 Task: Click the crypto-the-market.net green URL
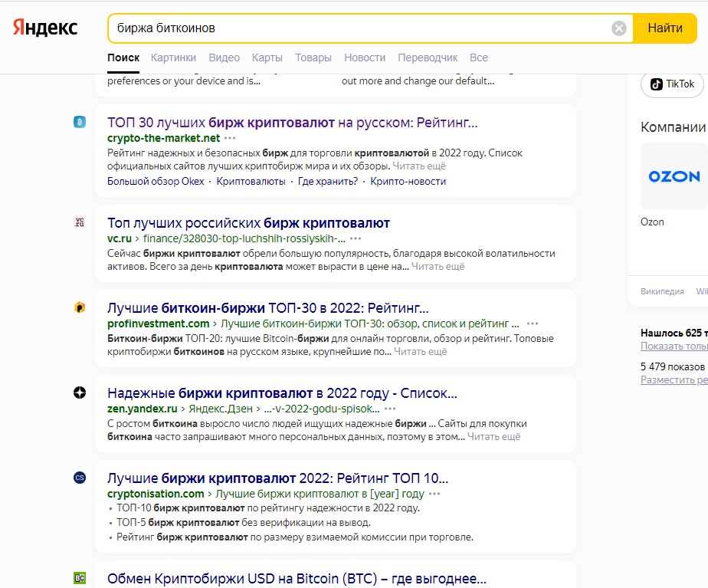pos(163,138)
